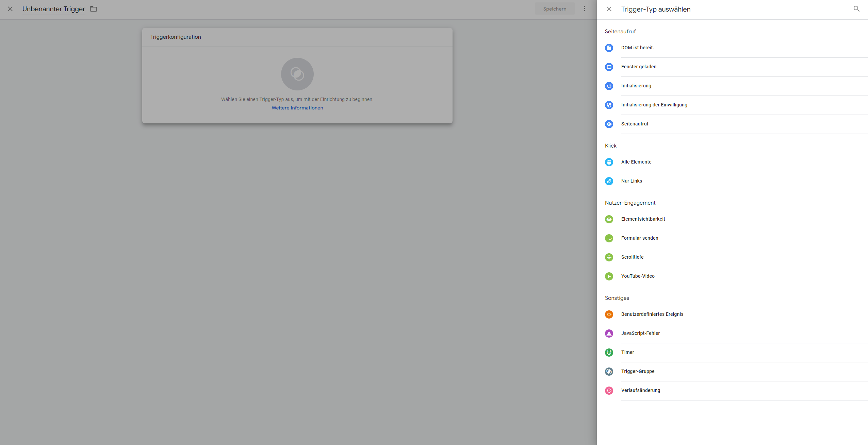Choose Elementsichtbarkeit trigger type
Image resolution: width=868 pixels, height=445 pixels.
pyautogui.click(x=736, y=219)
